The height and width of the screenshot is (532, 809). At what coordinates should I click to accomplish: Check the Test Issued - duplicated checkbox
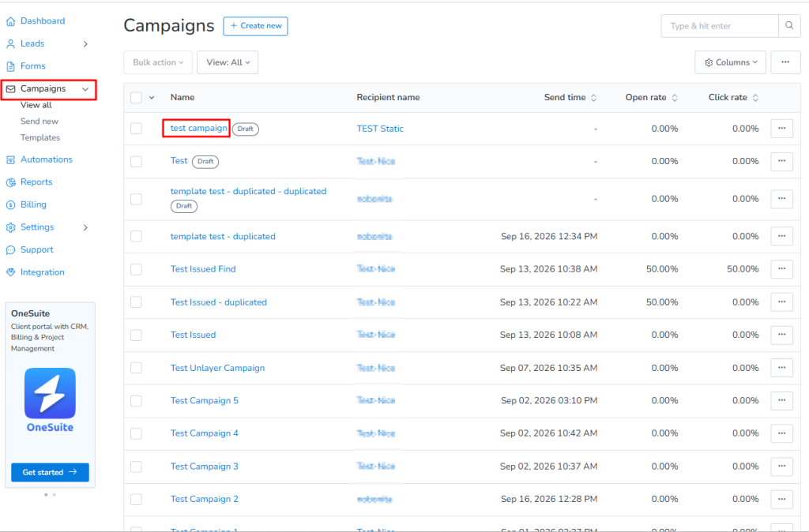[x=136, y=302]
